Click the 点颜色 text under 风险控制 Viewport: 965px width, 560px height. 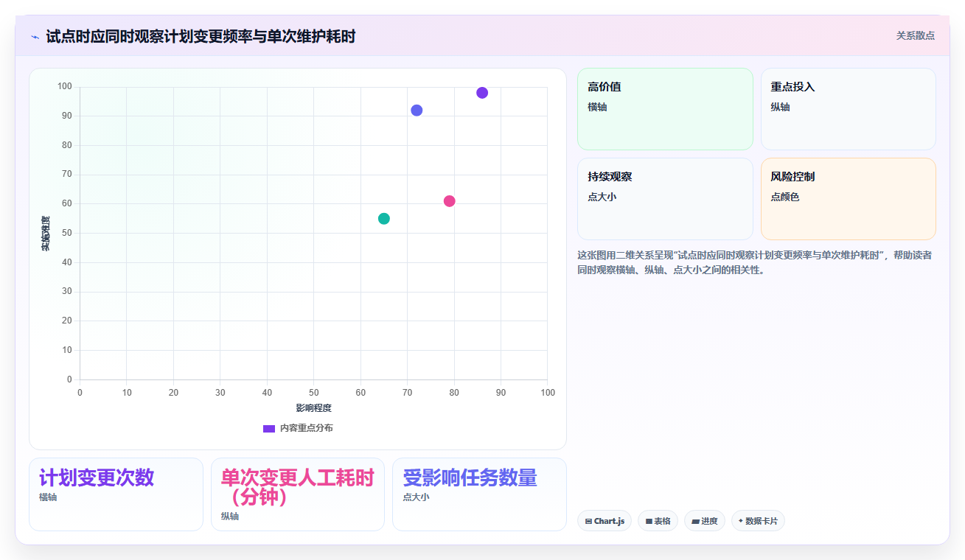coord(785,197)
